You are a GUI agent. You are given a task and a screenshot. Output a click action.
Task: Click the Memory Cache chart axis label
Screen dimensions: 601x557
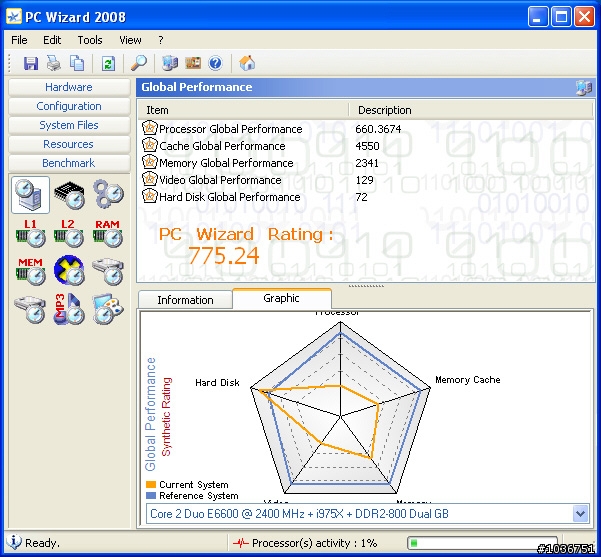[468, 380]
